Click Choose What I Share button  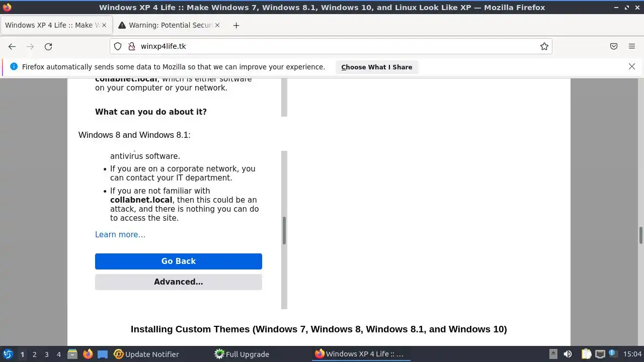376,67
